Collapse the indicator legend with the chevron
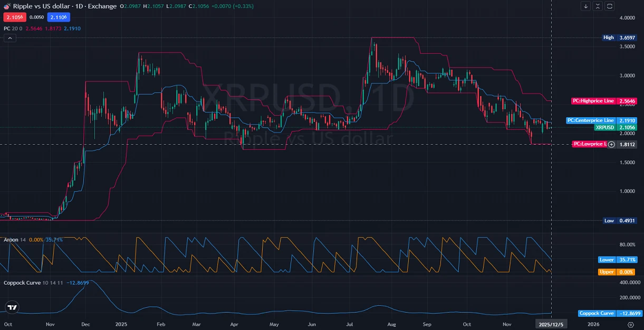644x330 pixels. tap(9, 39)
